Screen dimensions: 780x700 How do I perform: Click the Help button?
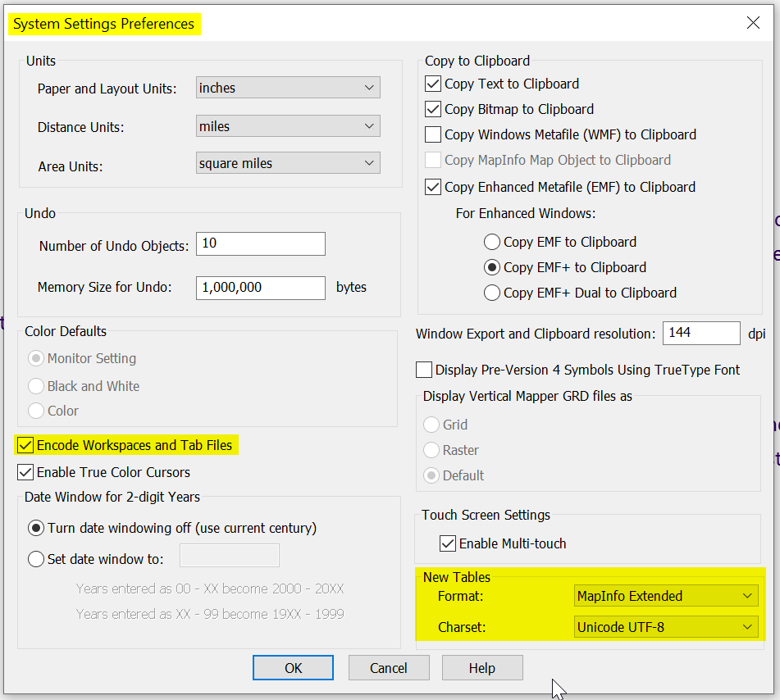pos(481,668)
